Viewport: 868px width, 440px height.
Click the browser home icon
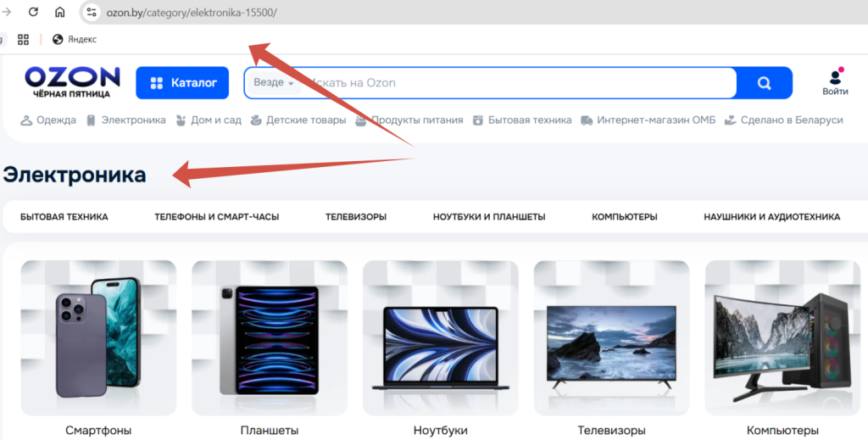(x=59, y=12)
